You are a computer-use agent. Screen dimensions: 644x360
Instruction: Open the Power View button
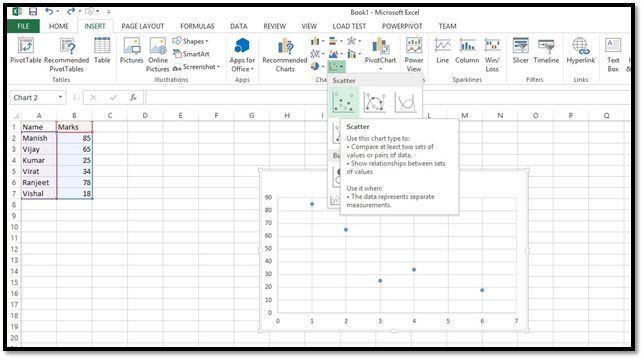[414, 55]
